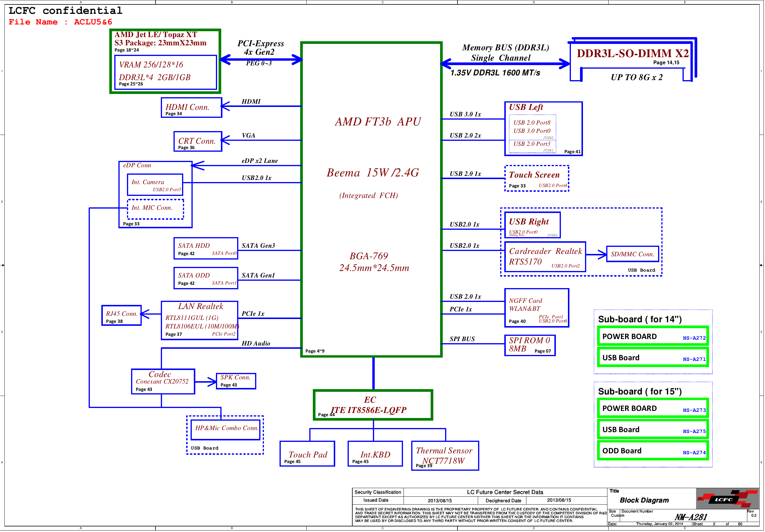The width and height of the screenshot is (765, 532).
Task: Click the Deciphered Date label
Action: pos(503,501)
